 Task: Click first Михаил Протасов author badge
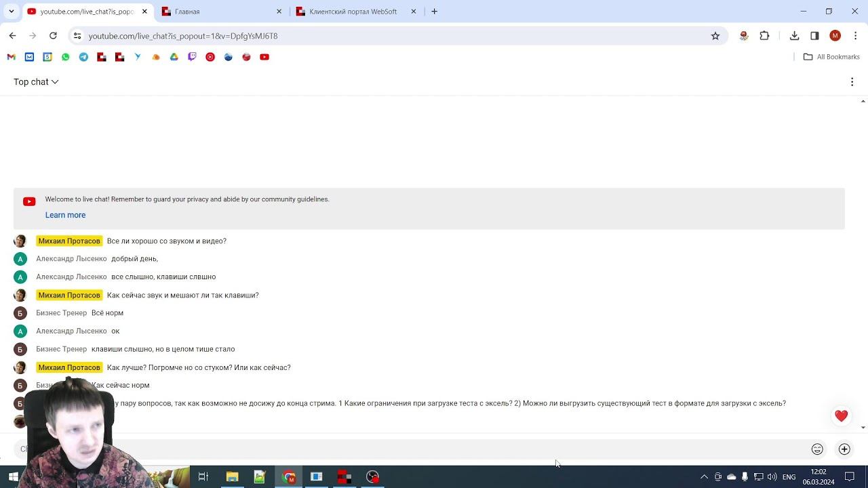tap(69, 241)
